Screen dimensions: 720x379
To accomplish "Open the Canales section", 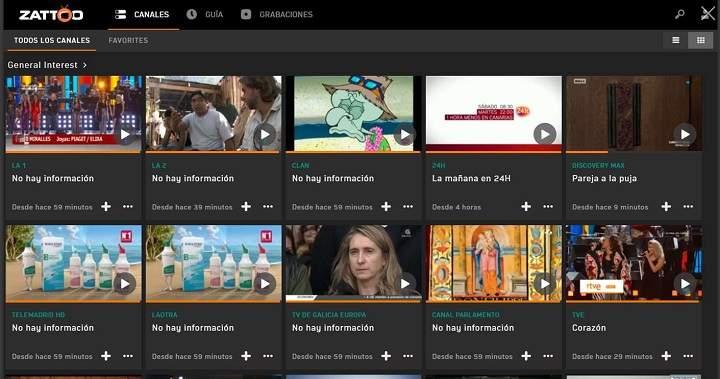I will [142, 14].
